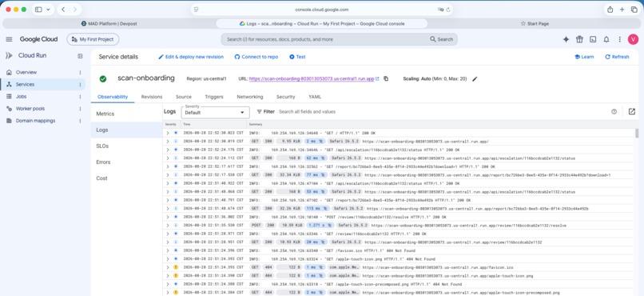This screenshot has width=644, height=296.
Task: Expand log entry at 22:51:24.396
Action: point(168,250)
